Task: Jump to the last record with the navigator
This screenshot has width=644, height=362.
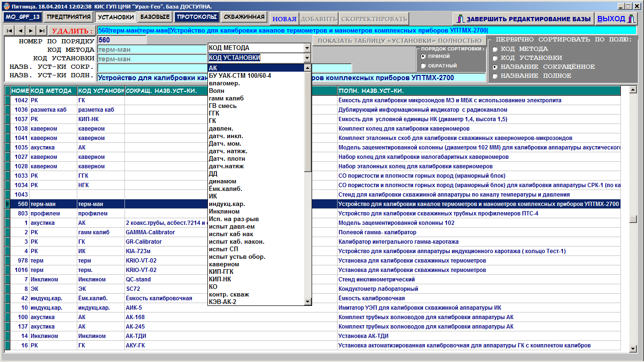Action: [x=42, y=31]
